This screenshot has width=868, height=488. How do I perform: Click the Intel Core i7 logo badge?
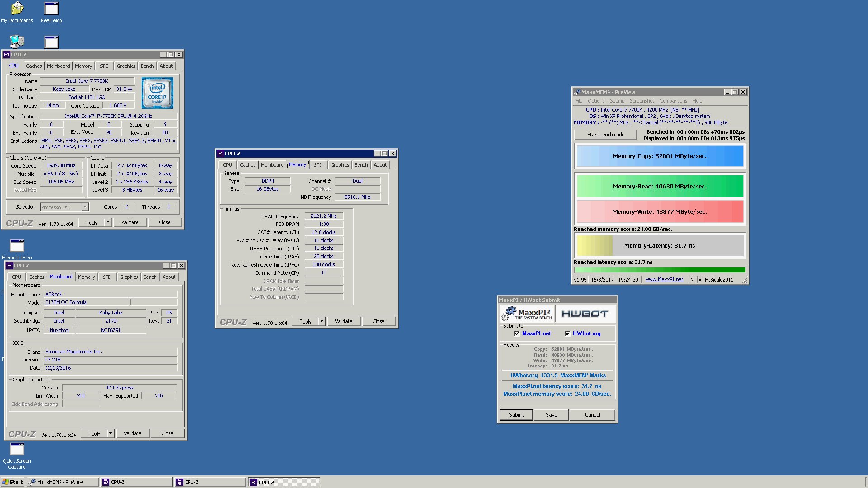point(157,93)
